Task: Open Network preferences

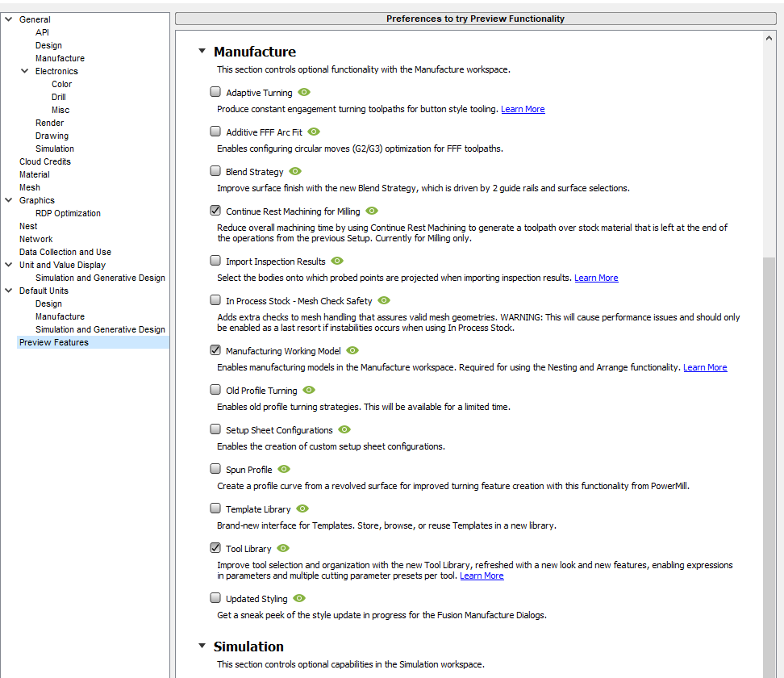Action: tap(36, 239)
